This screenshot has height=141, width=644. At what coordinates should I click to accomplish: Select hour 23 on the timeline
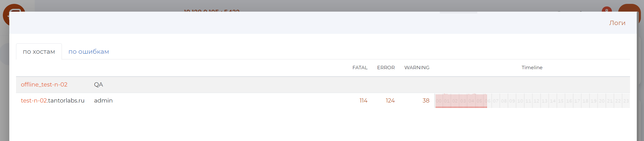click(626, 101)
